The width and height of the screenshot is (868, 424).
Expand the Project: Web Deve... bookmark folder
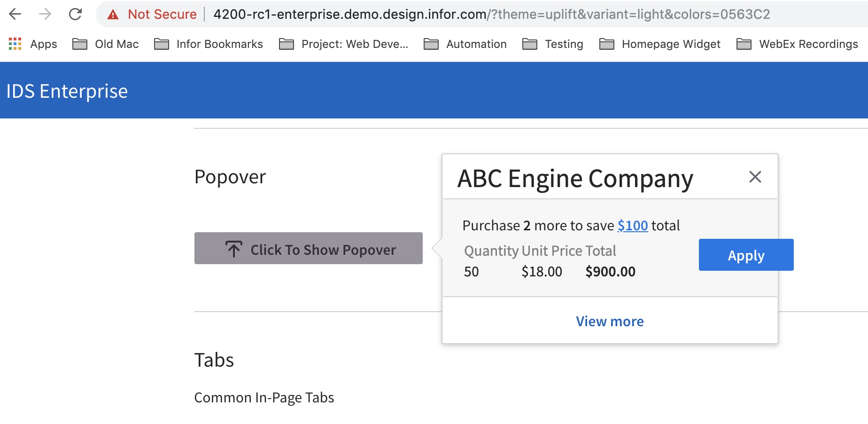(x=344, y=44)
